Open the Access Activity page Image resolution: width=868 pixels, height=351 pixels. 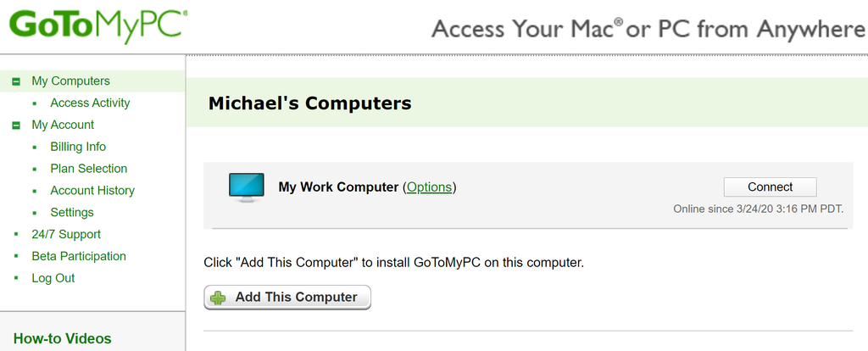(90, 103)
